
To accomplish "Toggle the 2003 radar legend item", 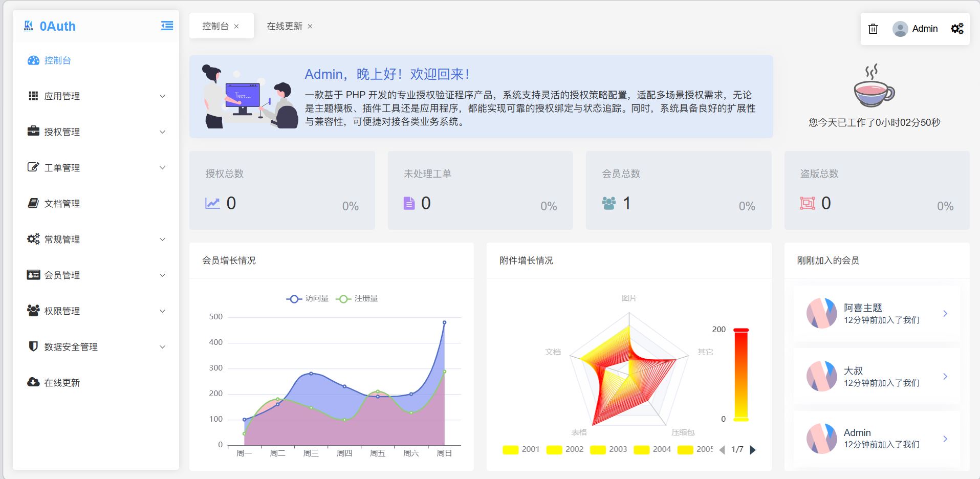I will click(608, 449).
